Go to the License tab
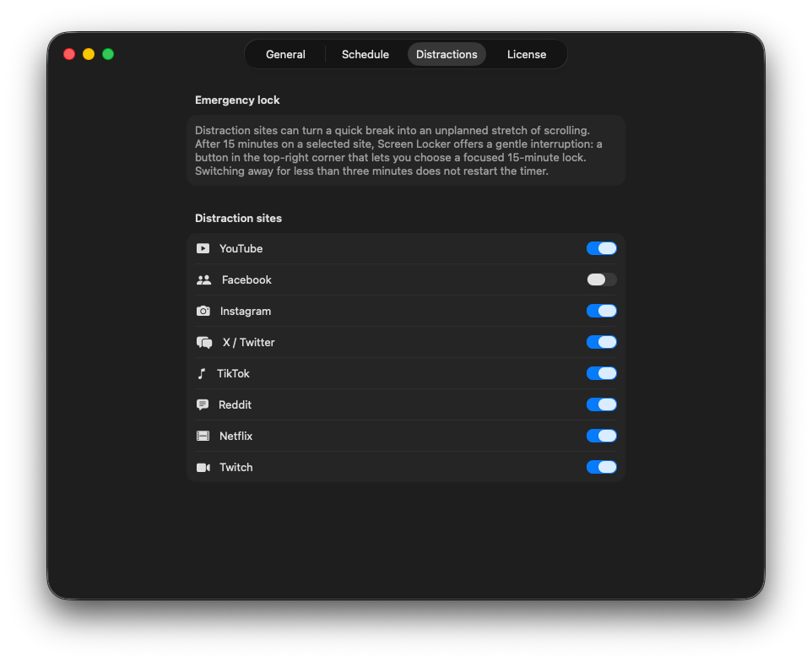812x662 pixels. pyautogui.click(x=527, y=54)
